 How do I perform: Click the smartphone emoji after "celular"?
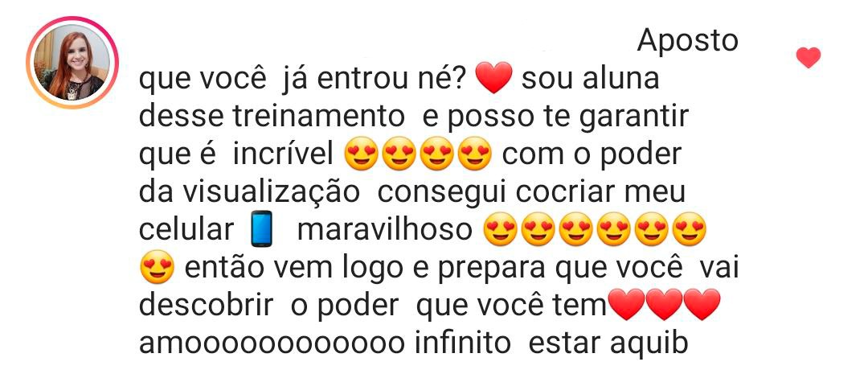[261, 229]
